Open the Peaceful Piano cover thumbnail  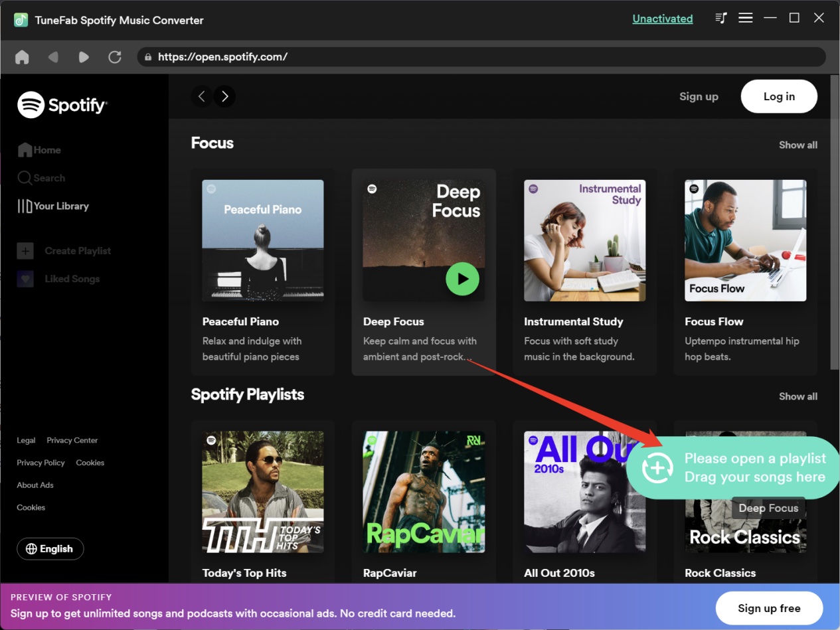click(263, 240)
